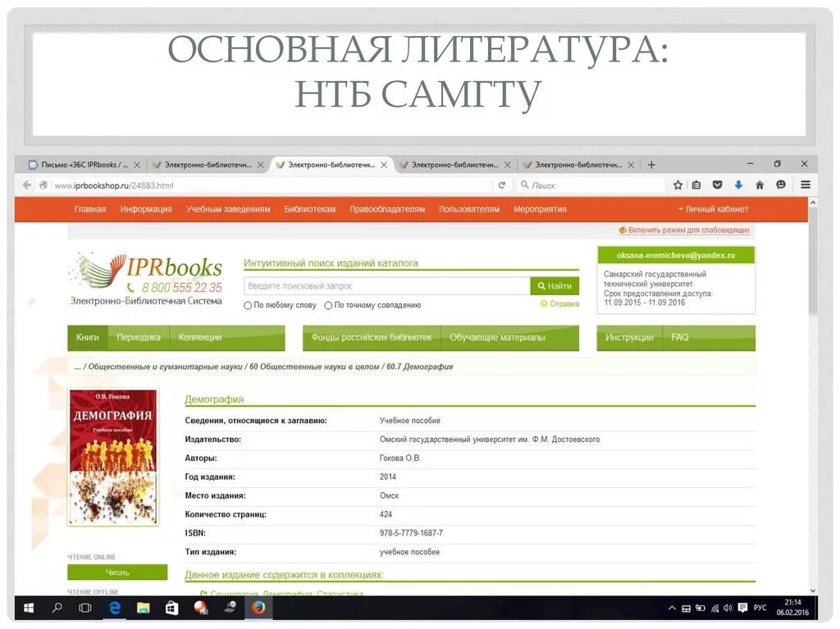Click the oksana-eremicheva@yandex.ru account header

click(x=676, y=255)
